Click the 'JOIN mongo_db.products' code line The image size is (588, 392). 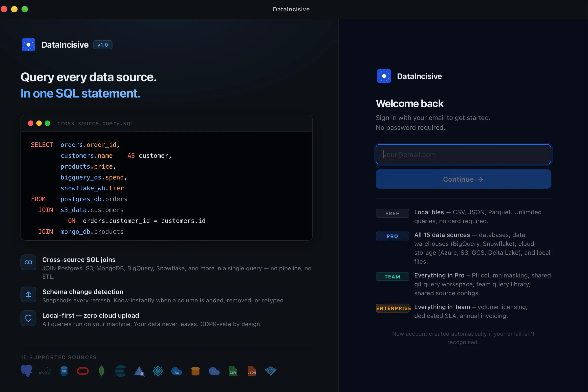tap(81, 232)
